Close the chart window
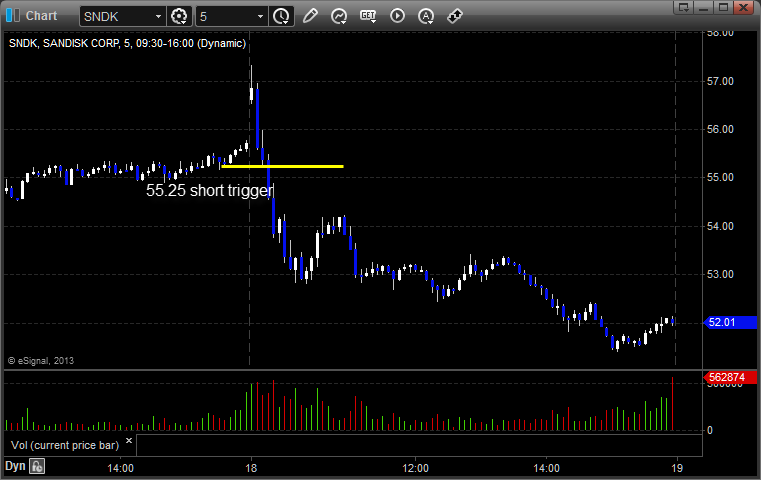The height and width of the screenshot is (480, 761). pyautogui.click(x=743, y=7)
